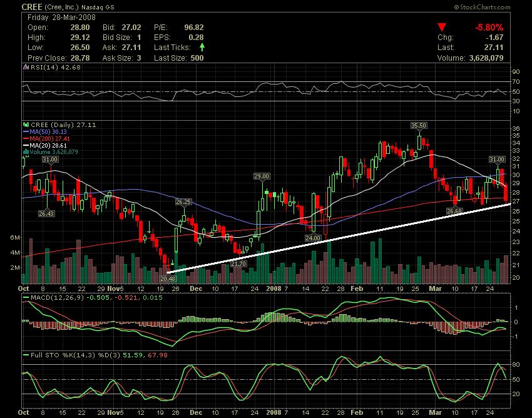Click the 21.70 December low price label
Viewport: 532px width, 418px height.
[238, 263]
